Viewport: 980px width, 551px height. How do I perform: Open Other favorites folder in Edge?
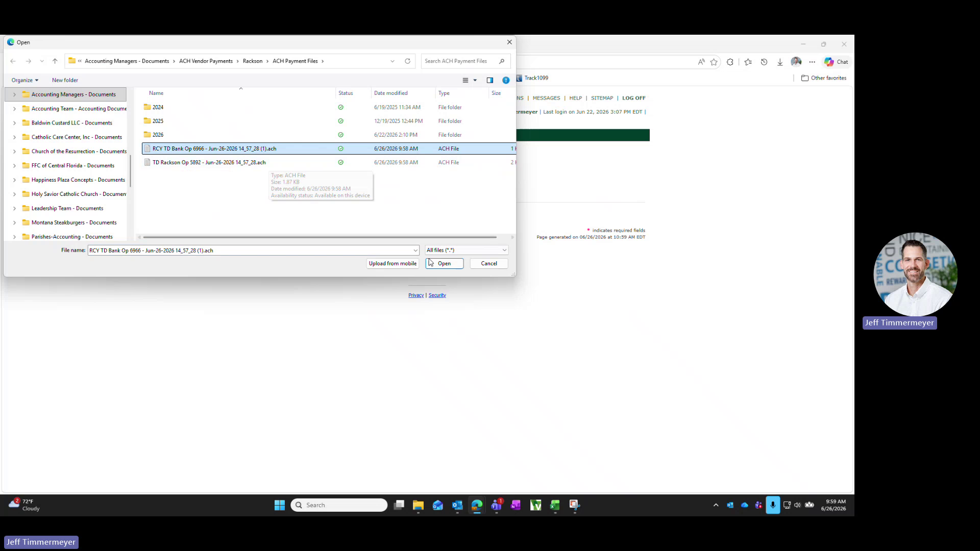click(824, 78)
